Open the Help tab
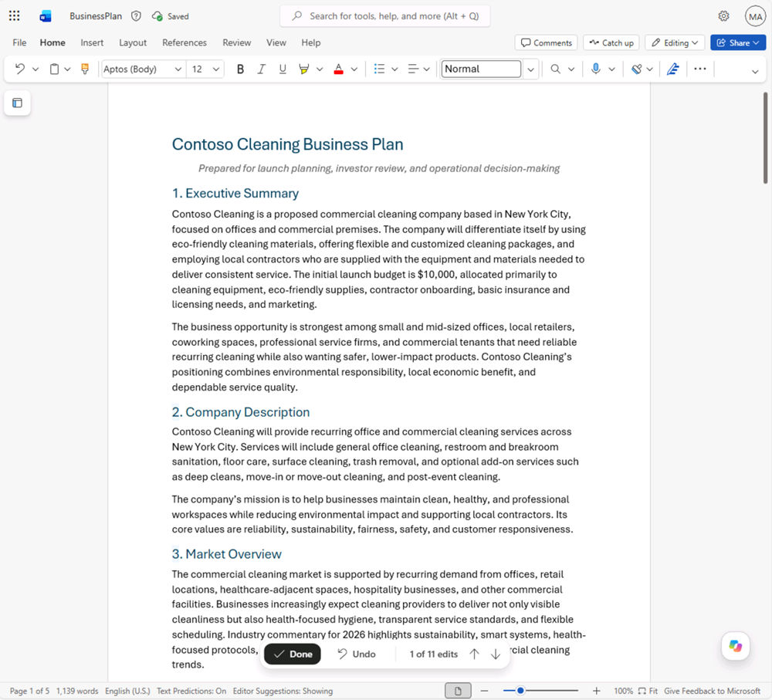This screenshot has height=700, width=772. click(x=310, y=42)
